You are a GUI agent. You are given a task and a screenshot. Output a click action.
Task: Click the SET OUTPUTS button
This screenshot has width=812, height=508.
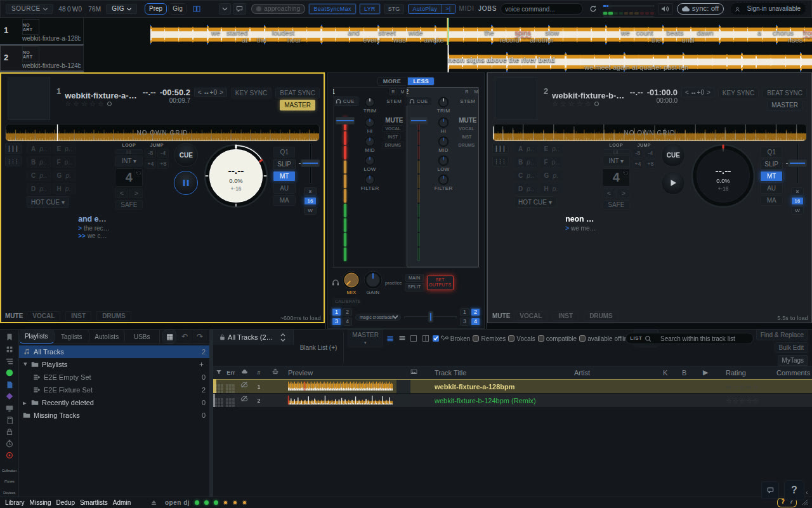tap(440, 283)
